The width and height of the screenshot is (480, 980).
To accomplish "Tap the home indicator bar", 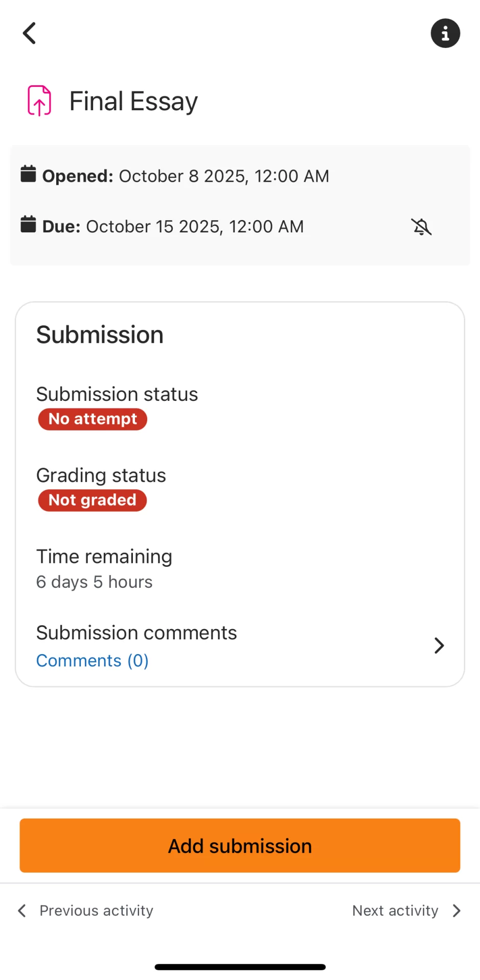I will click(x=240, y=967).
